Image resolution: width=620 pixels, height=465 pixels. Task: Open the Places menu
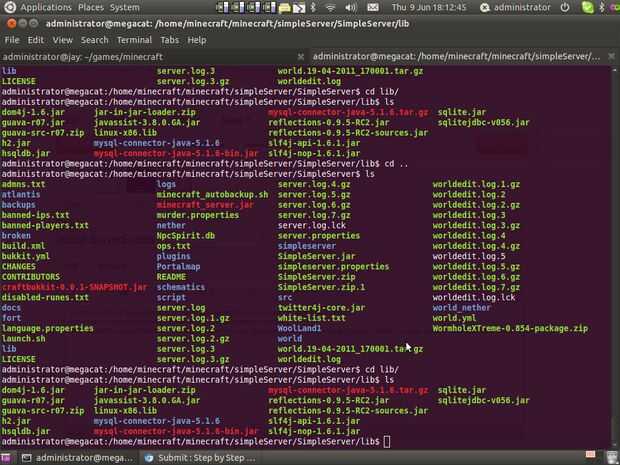point(91,7)
